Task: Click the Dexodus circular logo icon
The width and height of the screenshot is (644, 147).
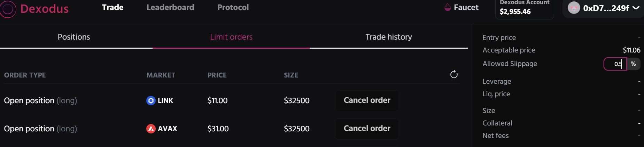Action: point(8,9)
